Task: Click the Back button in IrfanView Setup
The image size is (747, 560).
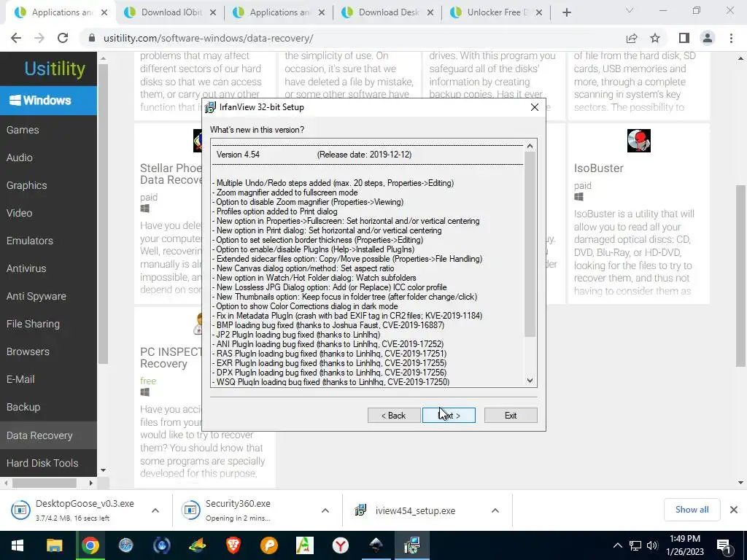Action: (393, 415)
